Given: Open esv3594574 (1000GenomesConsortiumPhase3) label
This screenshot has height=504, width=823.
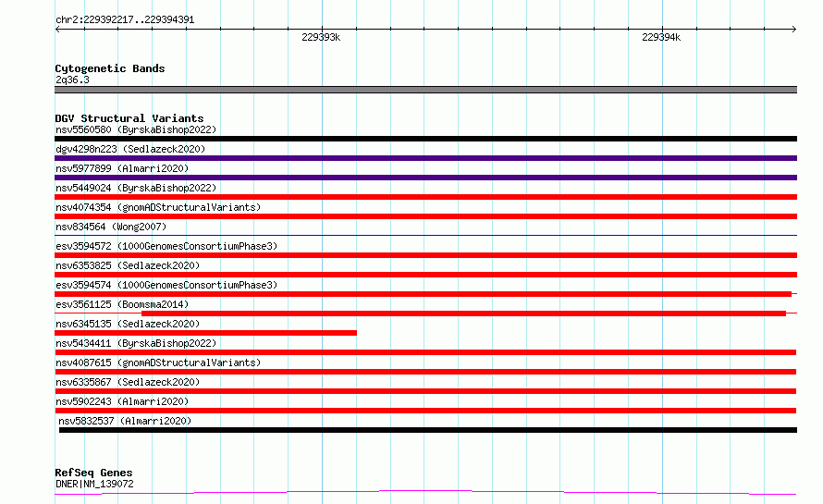Looking at the screenshot, I should [x=166, y=285].
